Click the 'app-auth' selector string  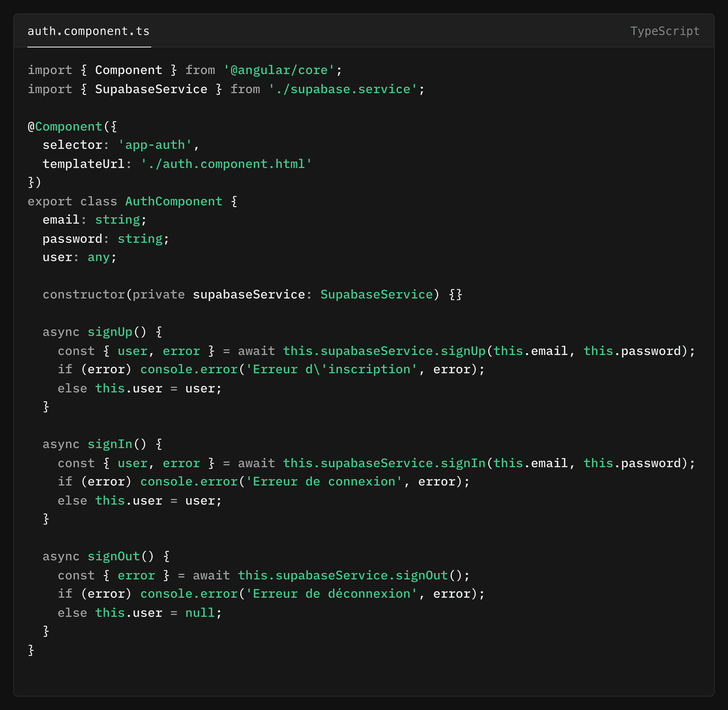pyautogui.click(x=155, y=145)
